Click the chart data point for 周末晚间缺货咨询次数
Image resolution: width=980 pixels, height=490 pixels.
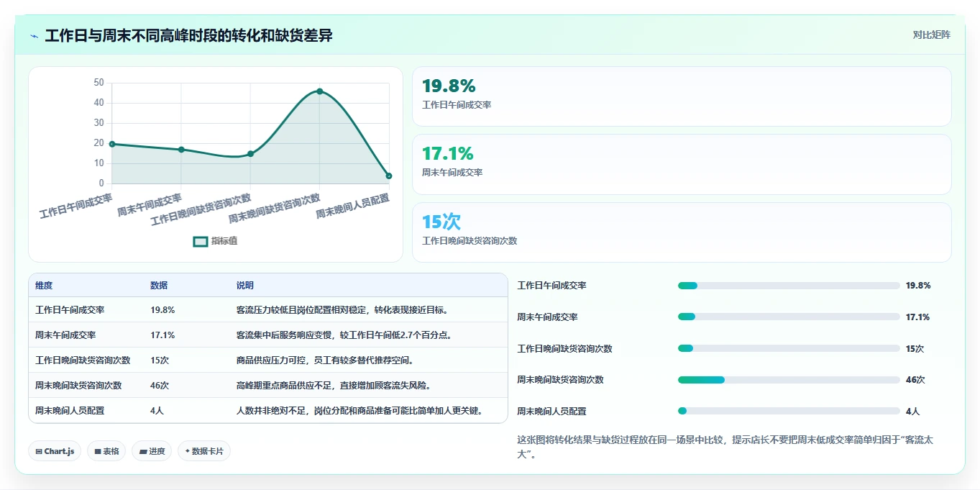[319, 91]
